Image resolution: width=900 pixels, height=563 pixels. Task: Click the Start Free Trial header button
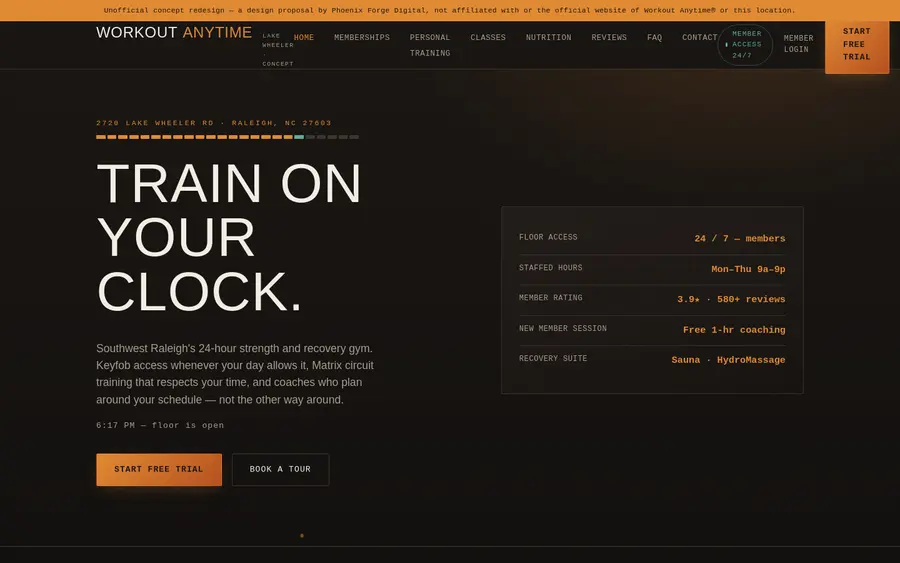pos(857,45)
